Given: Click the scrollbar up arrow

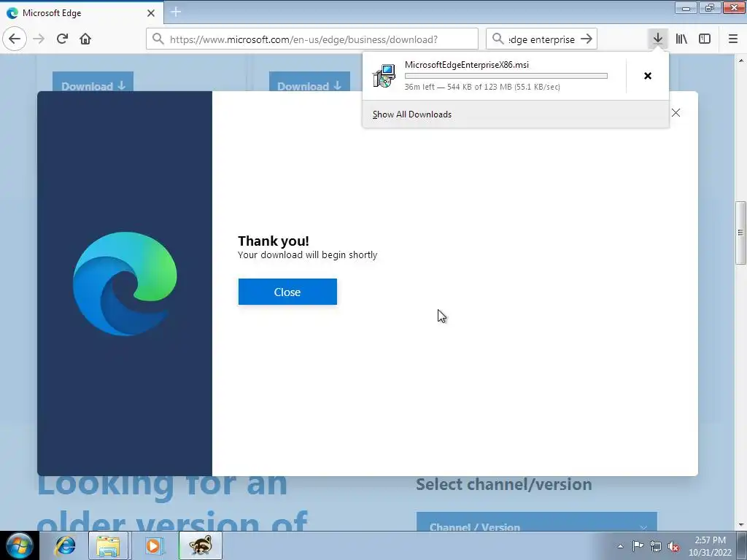Looking at the screenshot, I should [741, 61].
